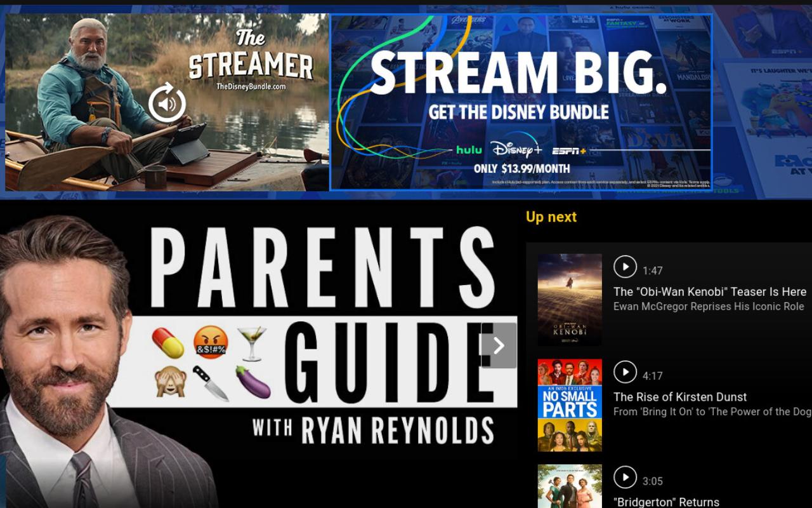Click 'Ewan McGregor Reprises His Iconic Role' subtitle

click(709, 307)
